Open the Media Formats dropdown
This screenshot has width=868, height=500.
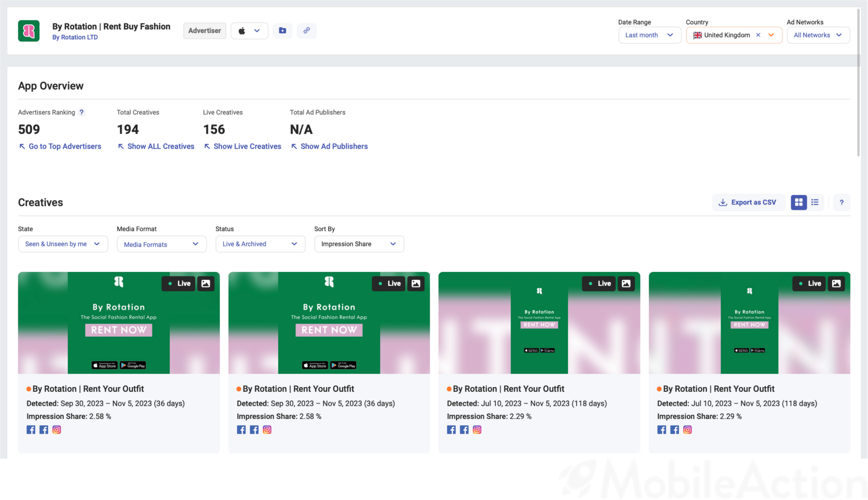(162, 244)
